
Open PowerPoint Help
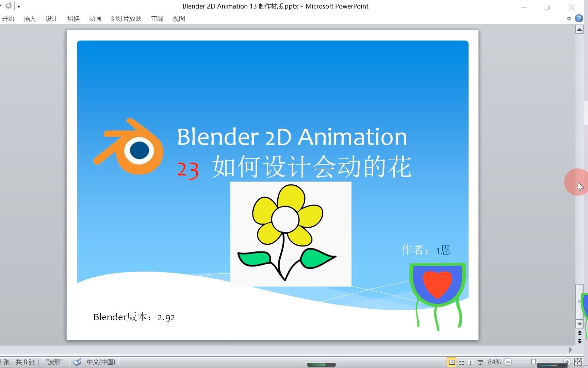point(578,18)
